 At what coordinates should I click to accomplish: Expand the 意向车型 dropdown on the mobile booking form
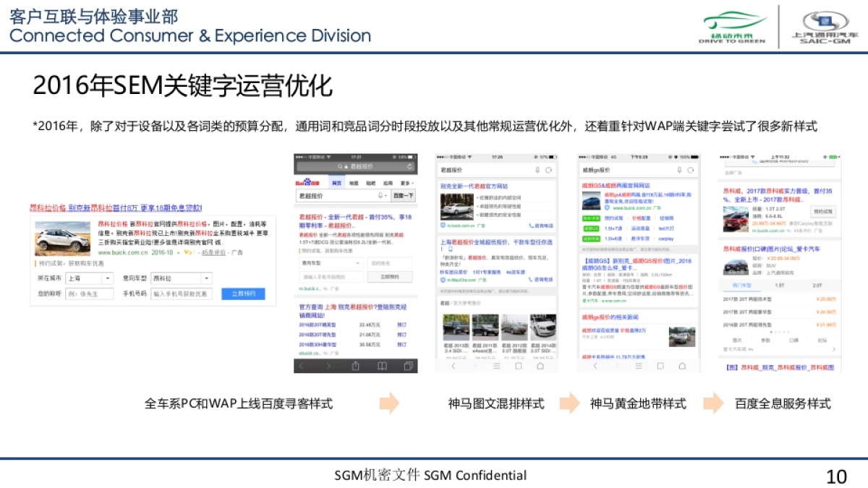click(x=333, y=261)
